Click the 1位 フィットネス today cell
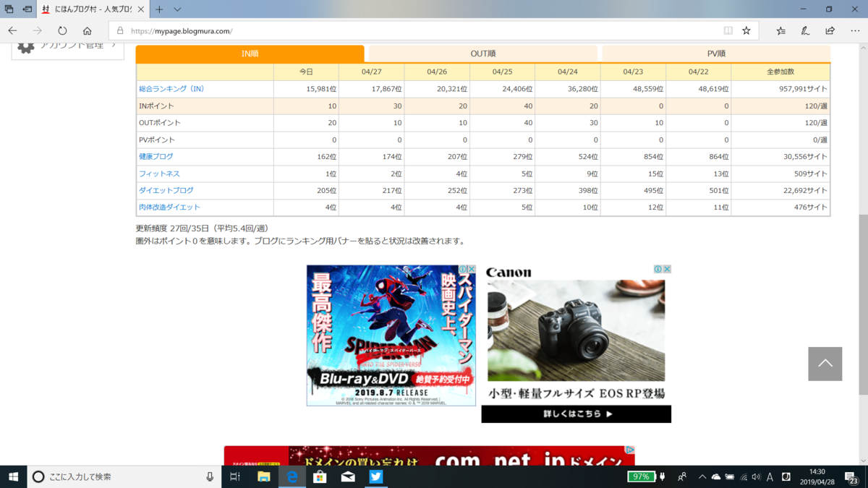 tap(306, 174)
